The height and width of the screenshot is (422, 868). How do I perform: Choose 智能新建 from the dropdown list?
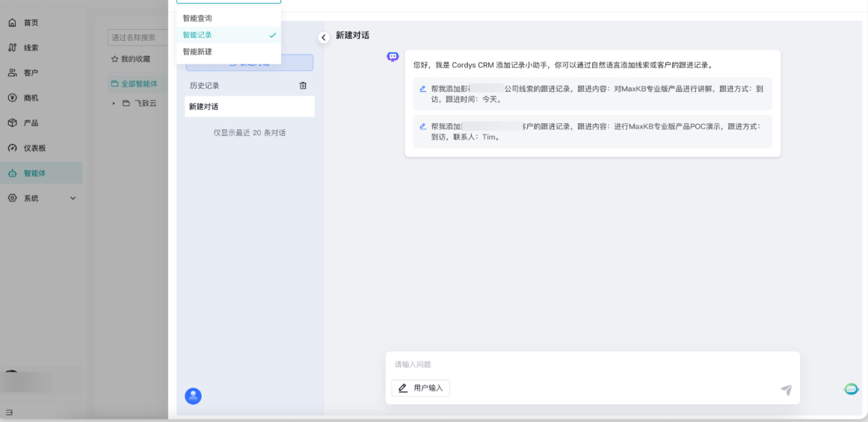pyautogui.click(x=229, y=52)
